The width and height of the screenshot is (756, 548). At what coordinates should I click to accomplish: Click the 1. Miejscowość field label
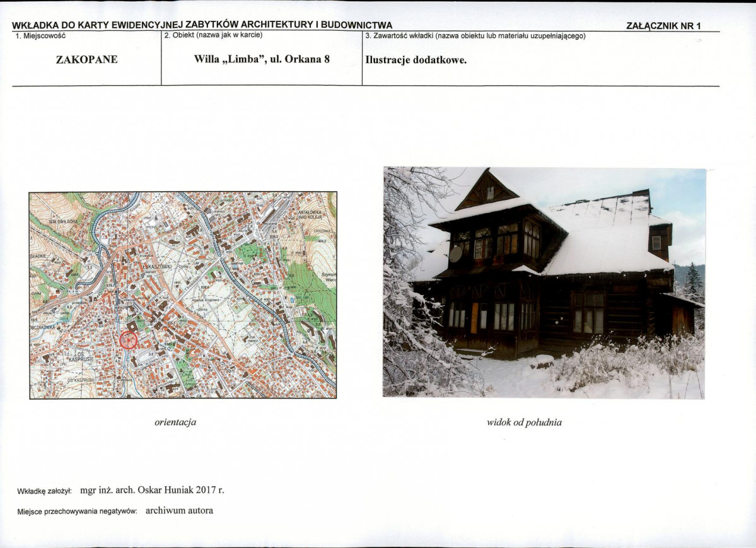pos(40,36)
